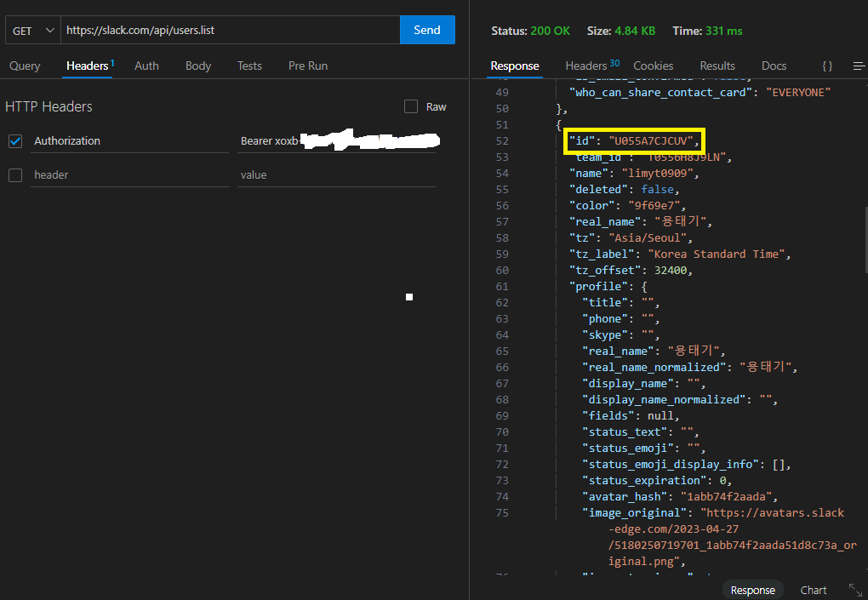This screenshot has height=600, width=868.
Task: Click the curly braces code snippet icon
Action: pyautogui.click(x=828, y=66)
